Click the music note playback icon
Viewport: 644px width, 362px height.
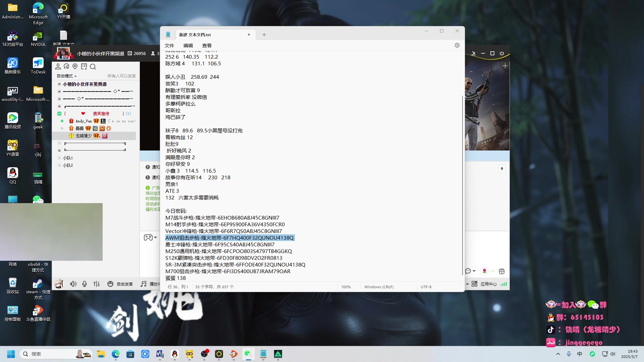click(x=144, y=284)
